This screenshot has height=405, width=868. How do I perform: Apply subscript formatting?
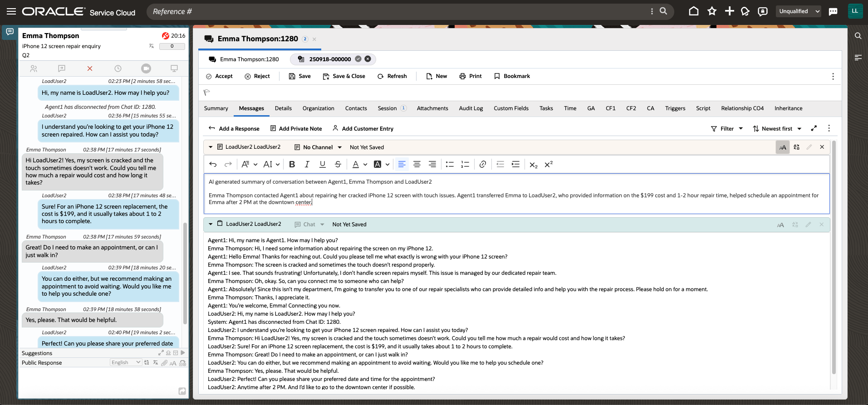(534, 165)
